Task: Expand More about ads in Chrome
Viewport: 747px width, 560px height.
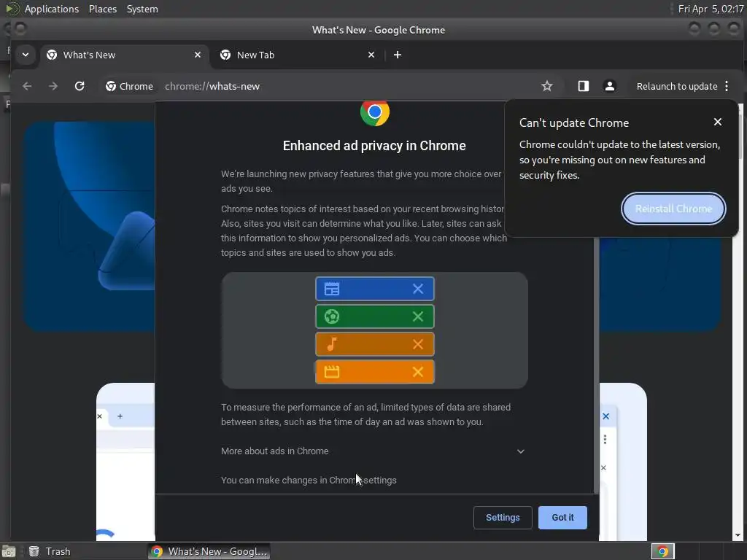Action: pyautogui.click(x=373, y=451)
